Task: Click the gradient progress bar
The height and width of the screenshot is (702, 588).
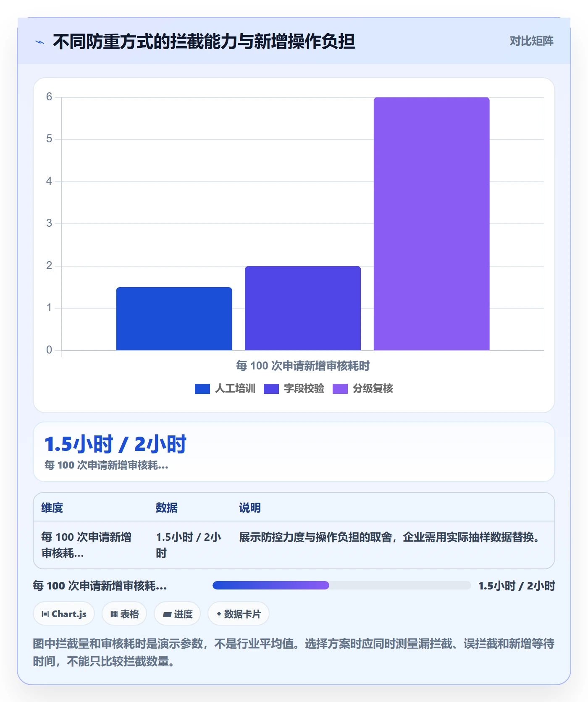Action: coord(341,585)
